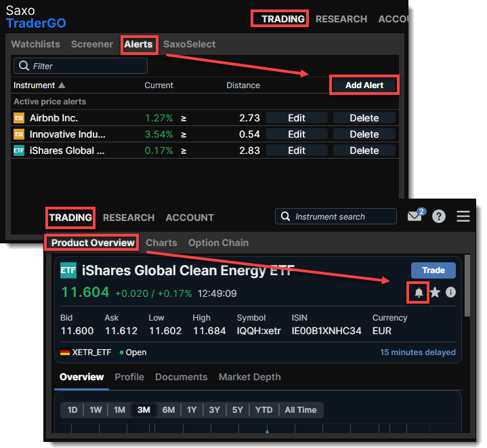
Task: Click the EQ icon beside Innovative Indu...
Action: (x=19, y=134)
